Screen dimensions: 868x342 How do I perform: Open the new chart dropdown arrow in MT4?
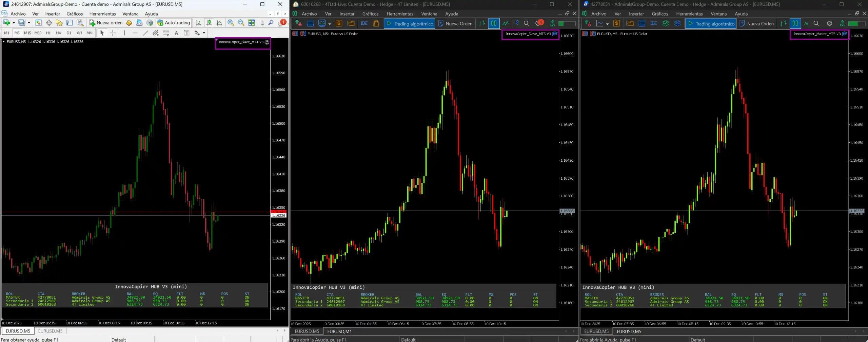(13, 23)
